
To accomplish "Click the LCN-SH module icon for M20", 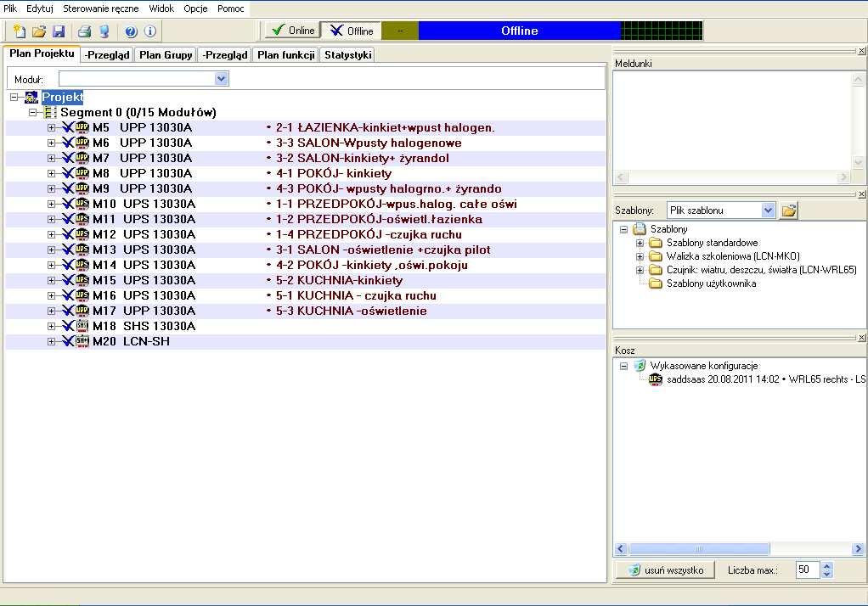I will (x=82, y=341).
